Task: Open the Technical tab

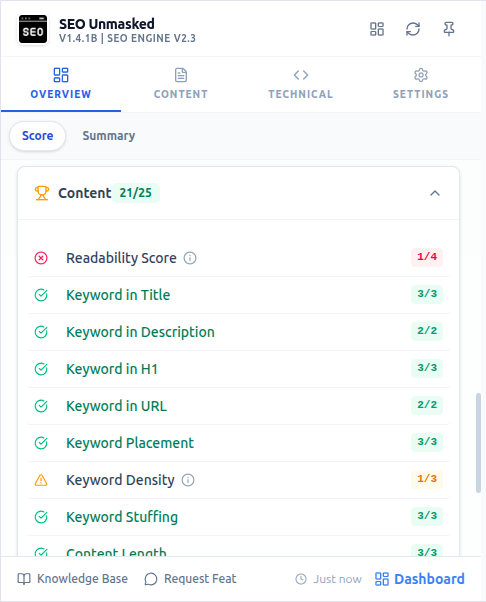Action: pos(301,84)
